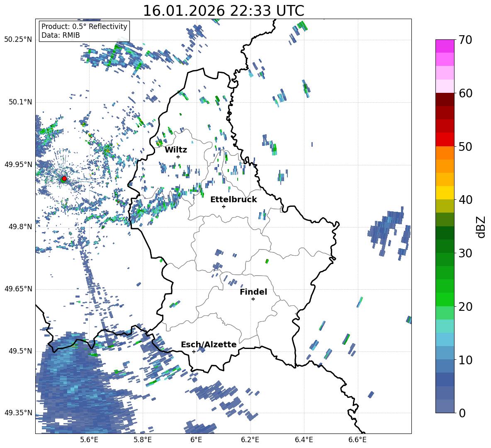Pick the bright red colorbar segment at 50

(445, 140)
